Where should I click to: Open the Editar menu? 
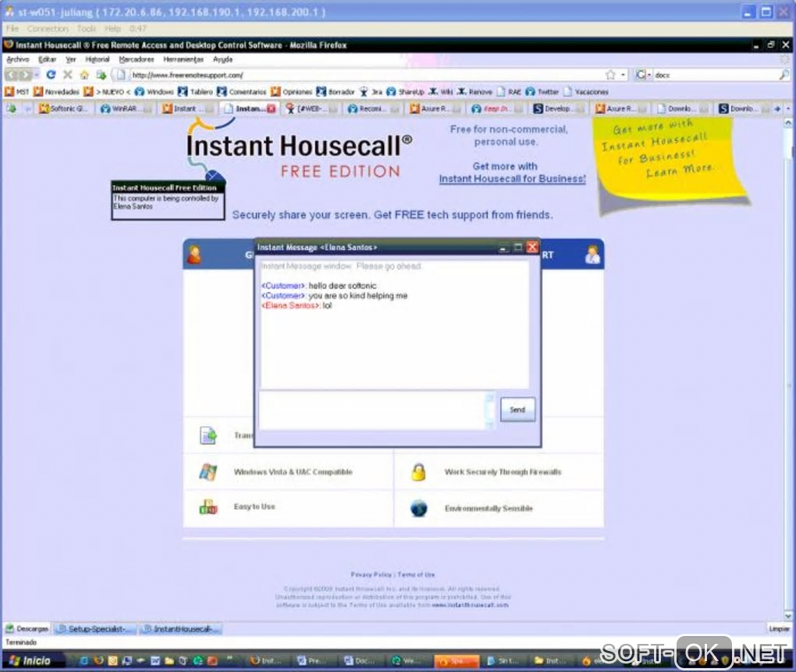[x=47, y=59]
